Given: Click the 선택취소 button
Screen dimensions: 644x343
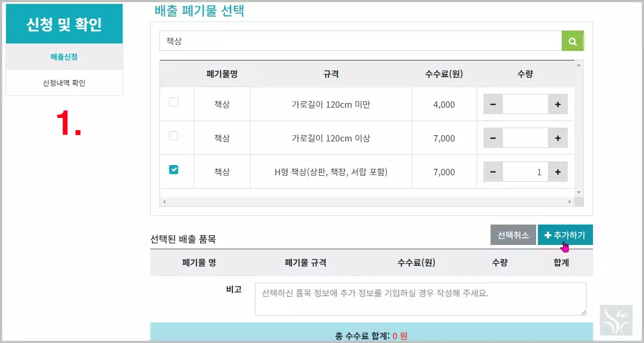Looking at the screenshot, I should pos(513,235).
